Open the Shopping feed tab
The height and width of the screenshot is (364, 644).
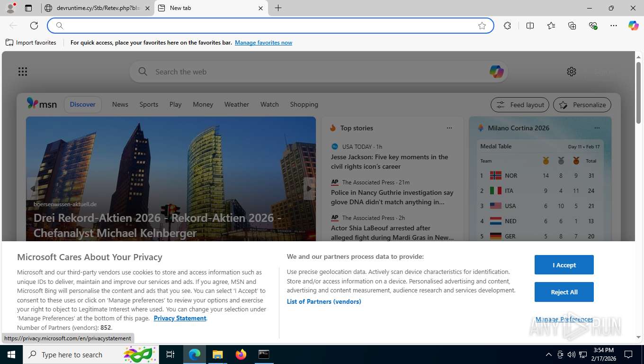coord(304,104)
